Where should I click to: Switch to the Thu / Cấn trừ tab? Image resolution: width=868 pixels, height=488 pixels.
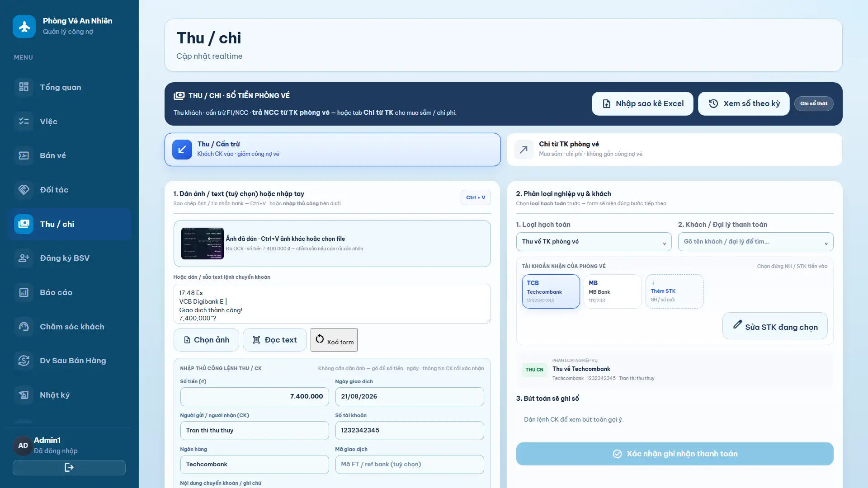coord(333,150)
